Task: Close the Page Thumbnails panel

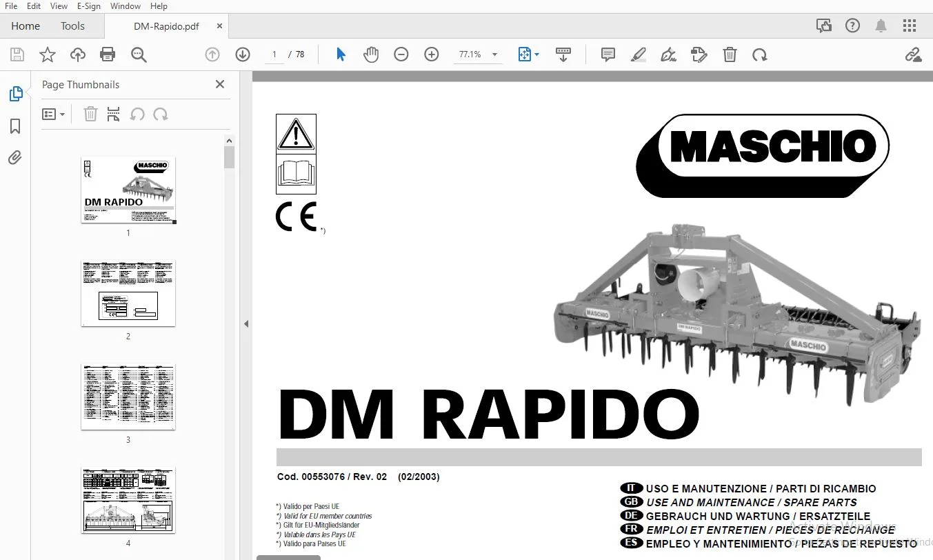Action: click(x=220, y=84)
